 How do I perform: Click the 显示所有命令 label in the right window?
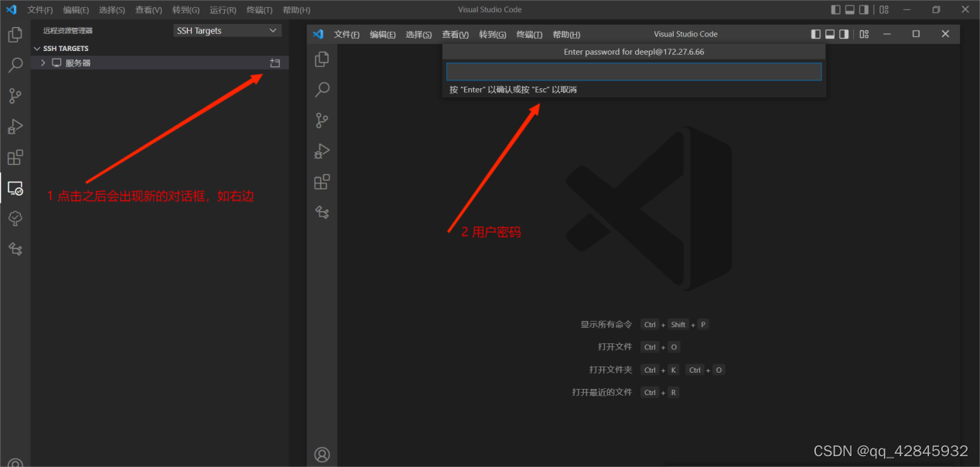606,325
